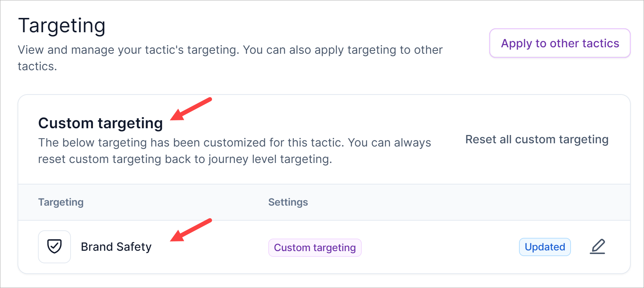Click the purple Custom targeting badge
Image resolution: width=644 pixels, height=288 pixels.
(x=315, y=248)
